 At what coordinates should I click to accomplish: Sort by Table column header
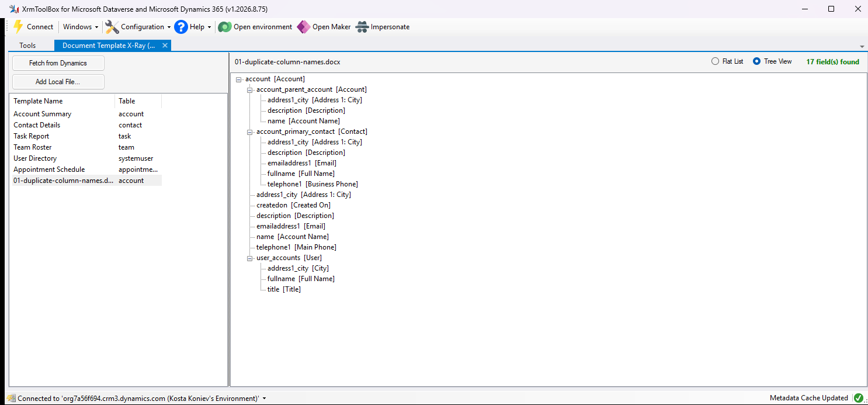[x=138, y=101]
